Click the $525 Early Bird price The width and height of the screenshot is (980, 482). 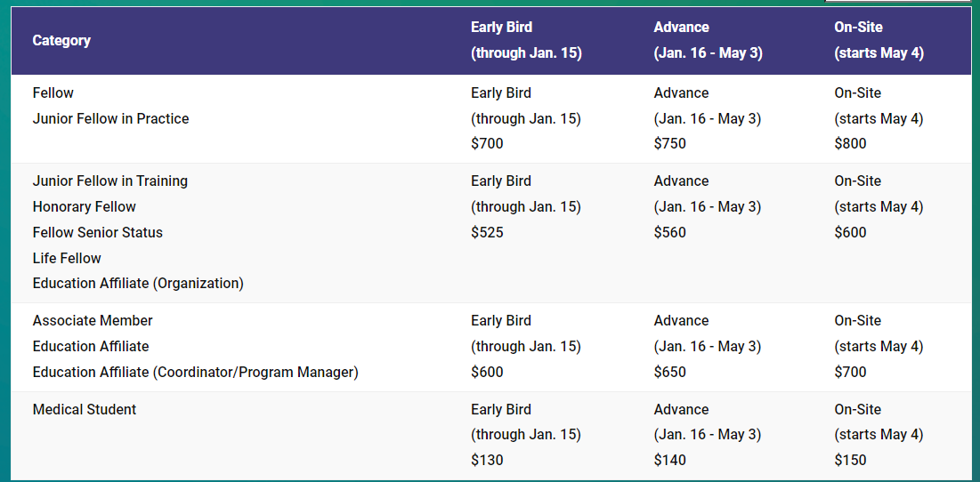[487, 232]
